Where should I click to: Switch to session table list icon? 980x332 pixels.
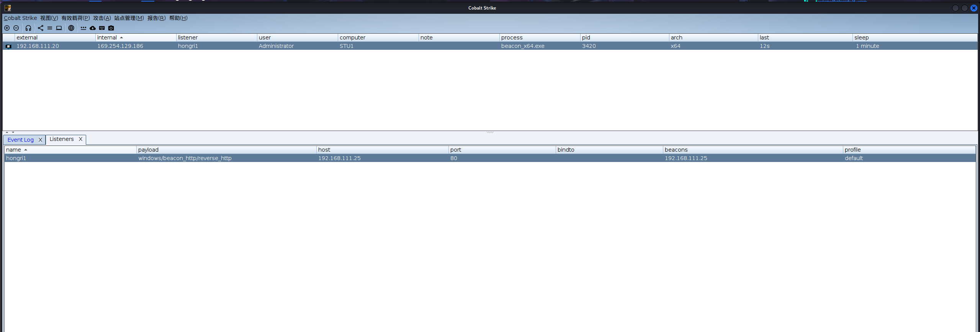click(50, 28)
